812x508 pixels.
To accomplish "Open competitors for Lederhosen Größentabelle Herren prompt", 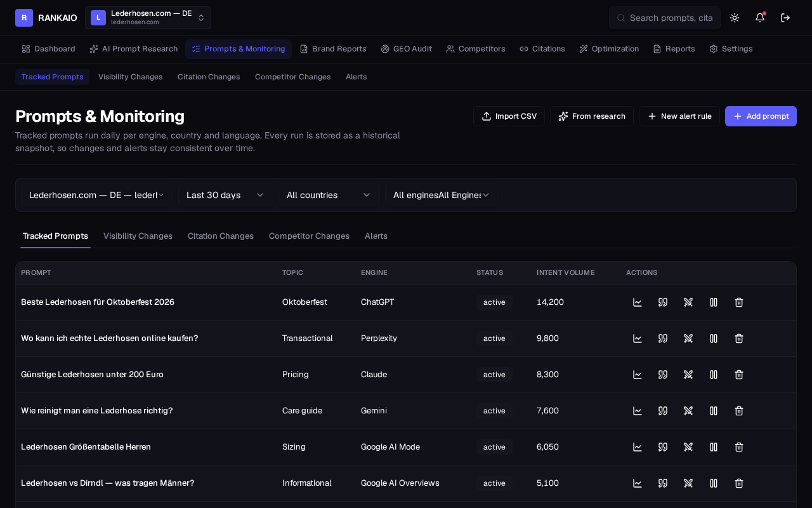I will point(688,447).
